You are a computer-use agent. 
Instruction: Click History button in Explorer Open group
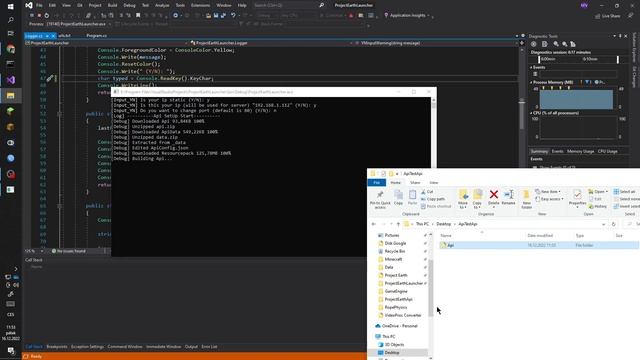598,207
